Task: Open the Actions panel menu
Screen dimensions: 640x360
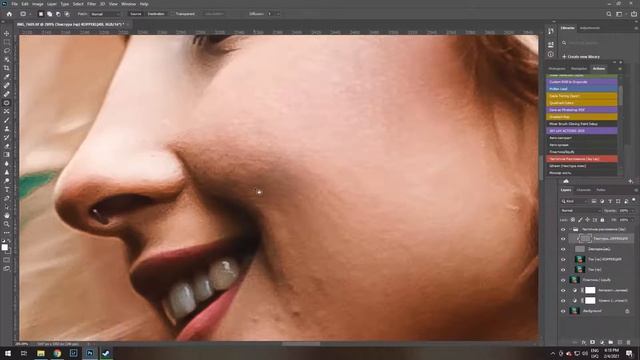Action: (620, 69)
